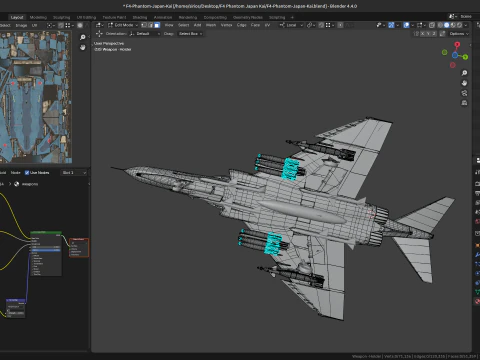Image resolution: width=480 pixels, height=360 pixels.
Task: Switch to the UV Editing workspace tab
Action: (x=86, y=17)
